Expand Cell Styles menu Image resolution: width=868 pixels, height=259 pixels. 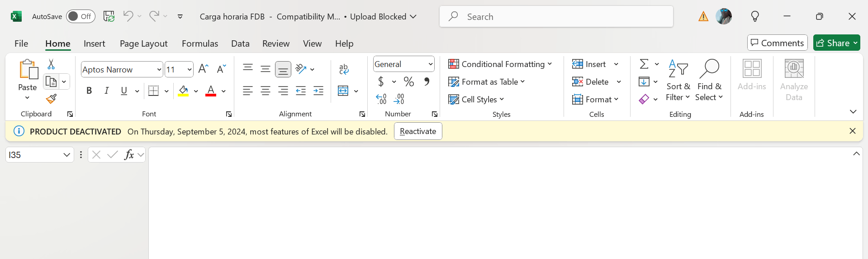click(x=476, y=99)
